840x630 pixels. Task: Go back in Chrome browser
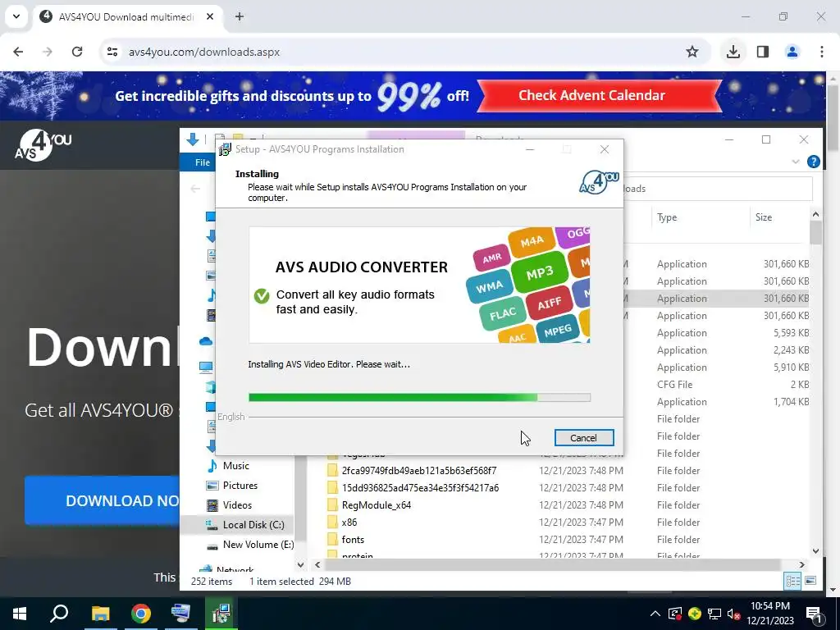pos(18,52)
